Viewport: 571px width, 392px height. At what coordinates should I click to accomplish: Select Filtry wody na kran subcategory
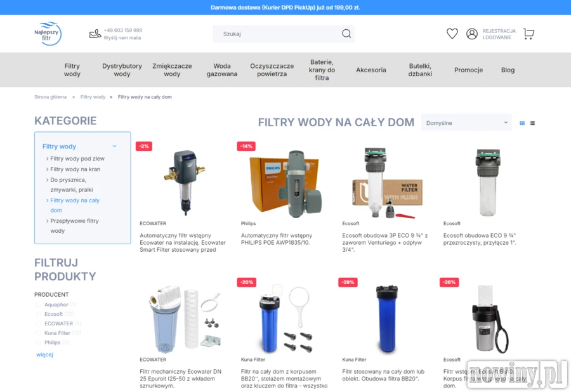click(75, 169)
